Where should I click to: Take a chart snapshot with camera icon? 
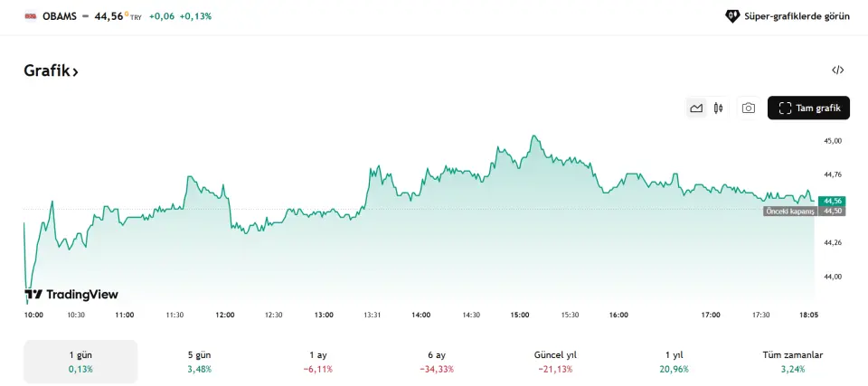point(749,108)
